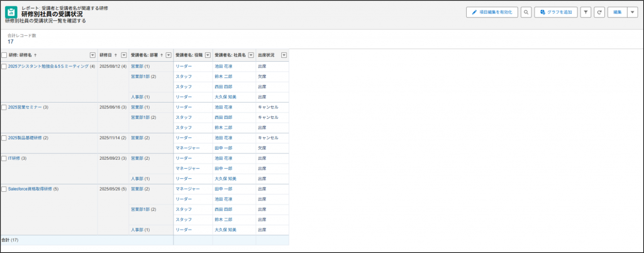This screenshot has width=644, height=253.
Task: Open the 受講者名: 社員名 column menu
Action: coord(252,55)
